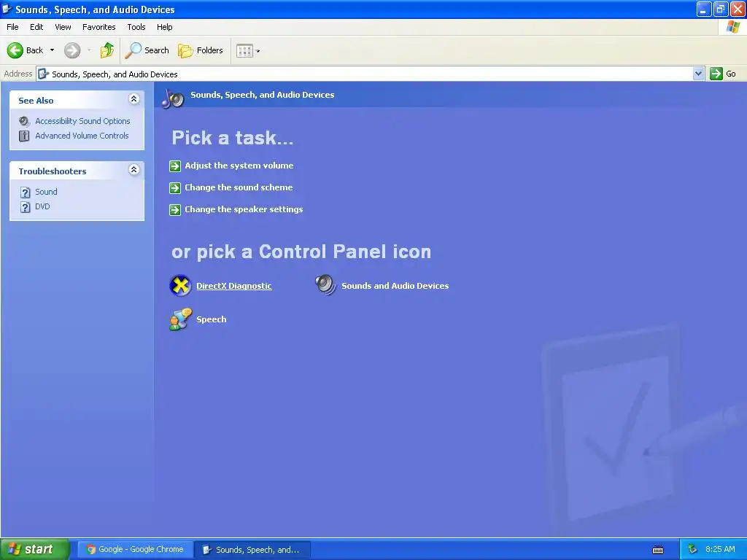Click the title bar control panel icon
Viewport: 747px width, 560px height.
pos(7,9)
